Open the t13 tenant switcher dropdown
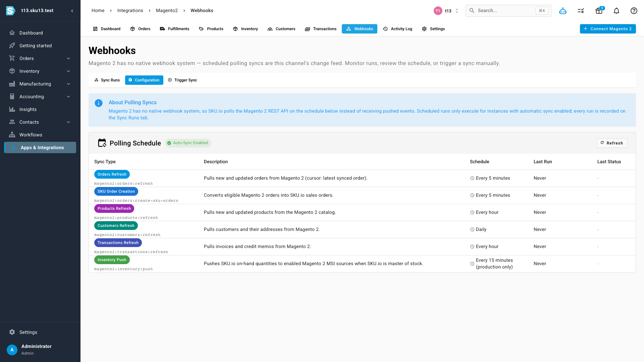 [x=446, y=11]
